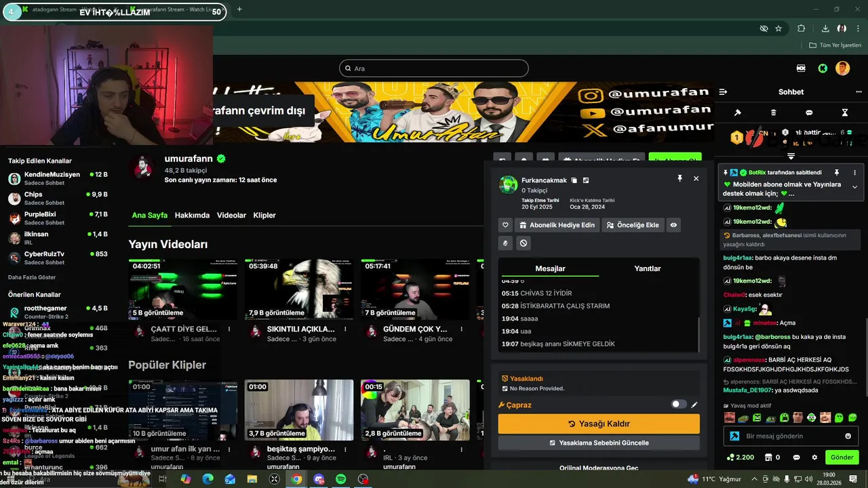Open emoji picker in message box

click(x=848, y=436)
